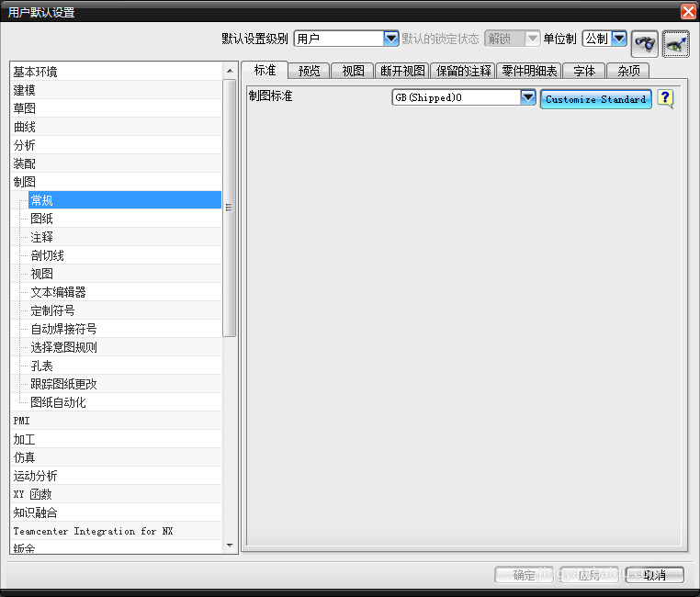Switch to the 视图 tab
The image size is (700, 597).
coord(353,71)
